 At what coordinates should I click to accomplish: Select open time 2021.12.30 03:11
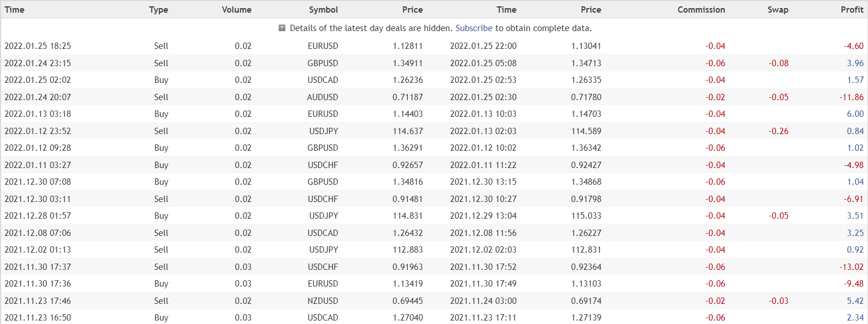click(37, 199)
